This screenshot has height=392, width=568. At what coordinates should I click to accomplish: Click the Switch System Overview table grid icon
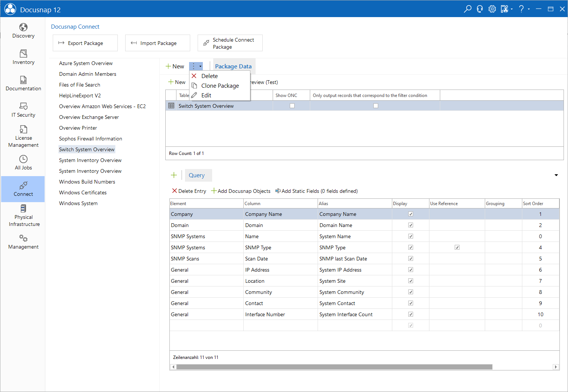(171, 106)
